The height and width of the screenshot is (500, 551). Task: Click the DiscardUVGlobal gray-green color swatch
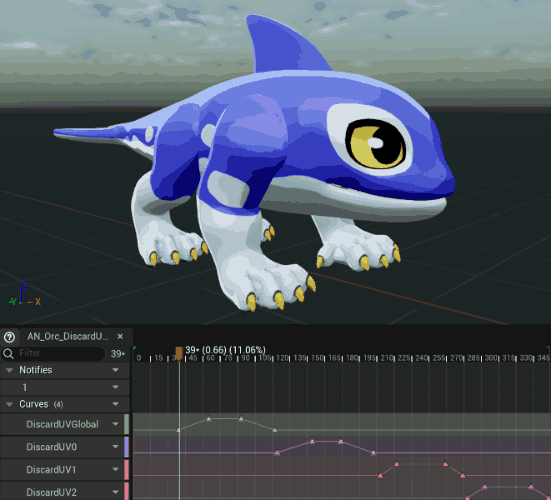(127, 424)
